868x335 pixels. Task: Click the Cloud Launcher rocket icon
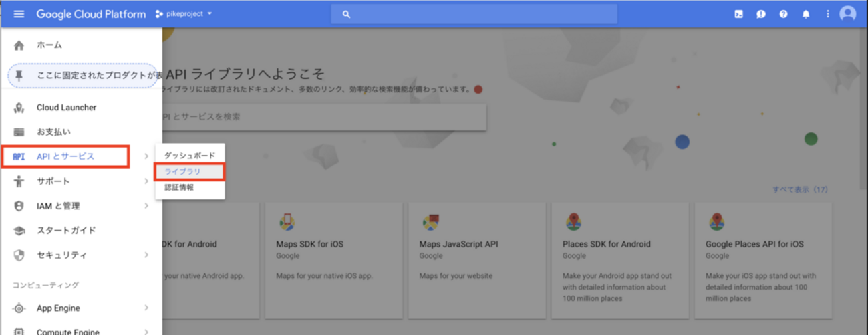[19, 108]
